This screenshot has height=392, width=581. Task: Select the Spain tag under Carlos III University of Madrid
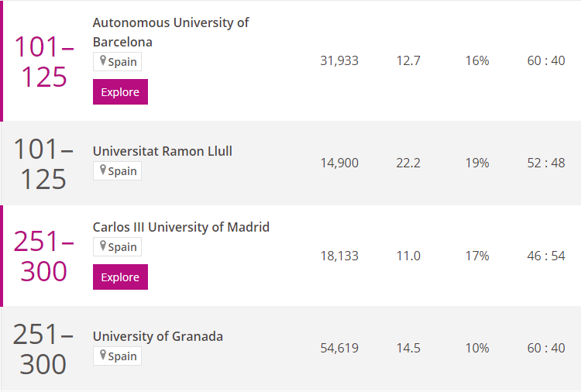tap(117, 247)
